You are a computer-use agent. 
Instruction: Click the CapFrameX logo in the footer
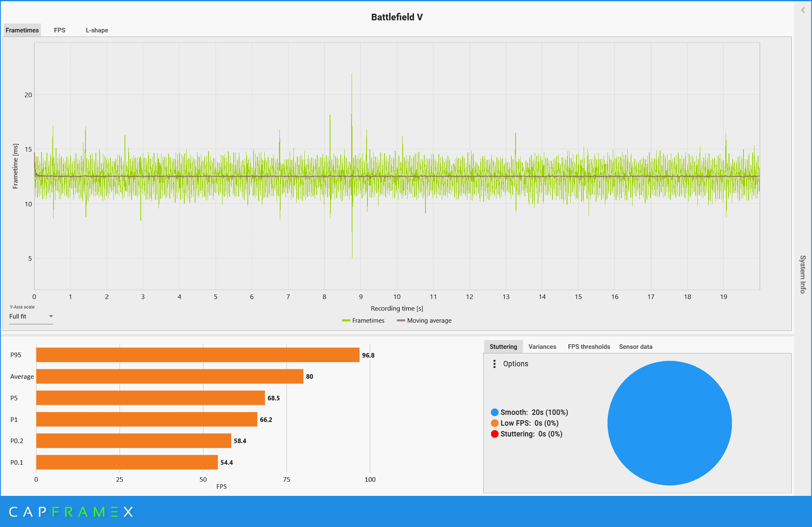coord(71,512)
